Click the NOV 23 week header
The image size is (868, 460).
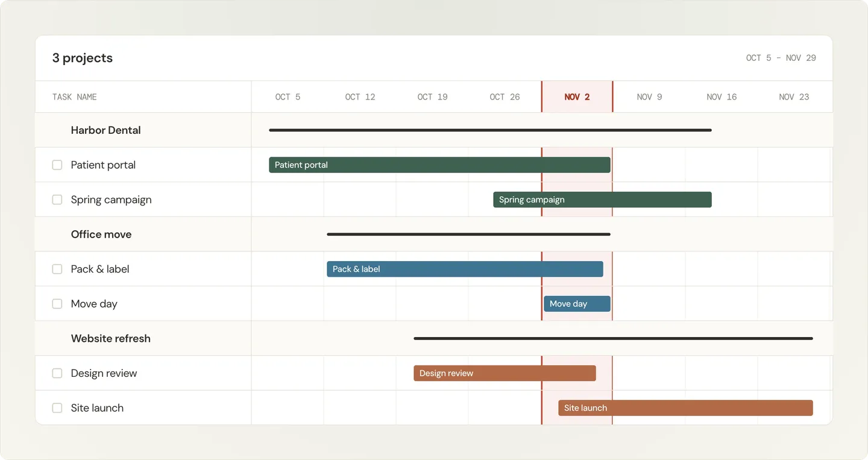point(794,97)
